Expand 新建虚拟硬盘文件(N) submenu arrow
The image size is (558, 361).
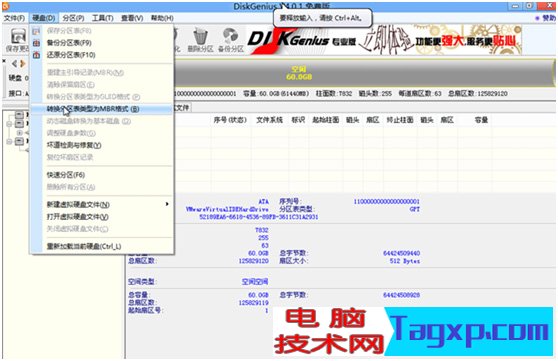[x=167, y=204]
